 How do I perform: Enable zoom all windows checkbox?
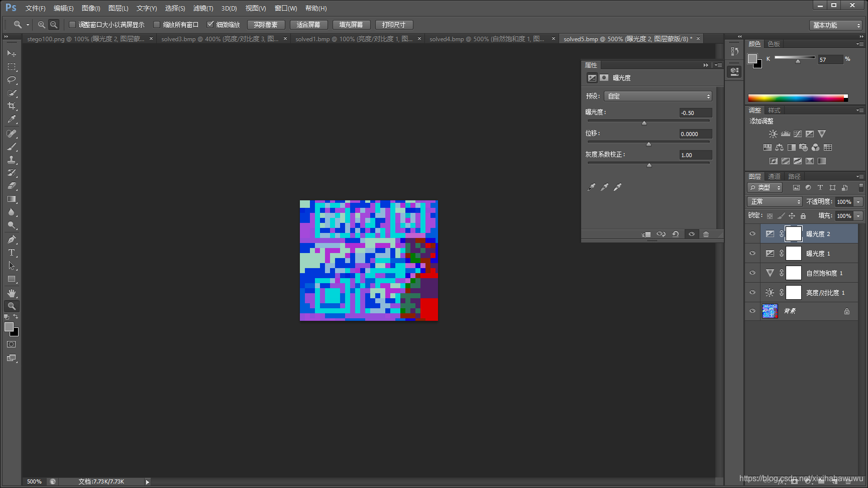pyautogui.click(x=157, y=25)
